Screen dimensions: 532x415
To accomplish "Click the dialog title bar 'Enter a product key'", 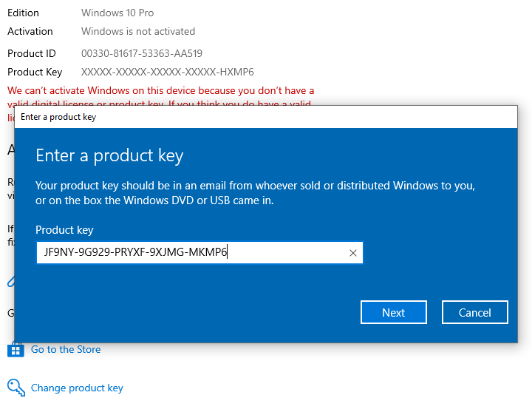I will [222, 117].
